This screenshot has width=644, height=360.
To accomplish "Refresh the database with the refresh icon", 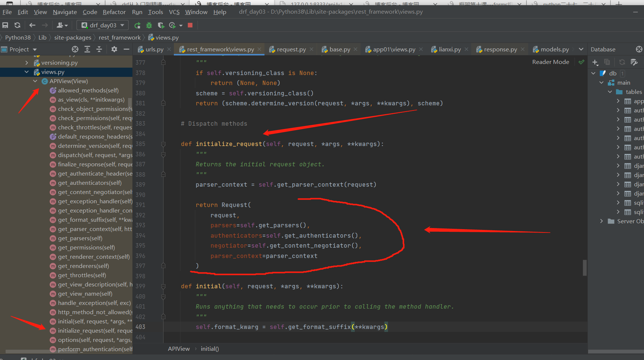I will point(622,62).
